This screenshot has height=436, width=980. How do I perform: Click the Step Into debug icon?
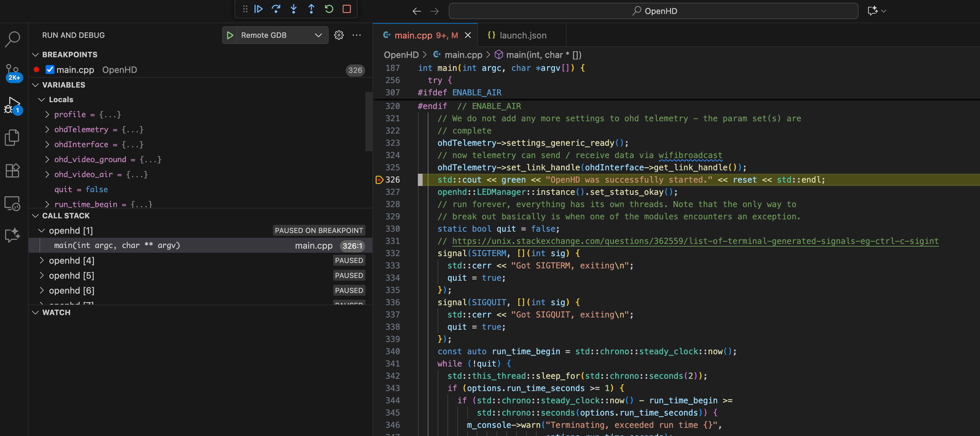click(x=293, y=9)
